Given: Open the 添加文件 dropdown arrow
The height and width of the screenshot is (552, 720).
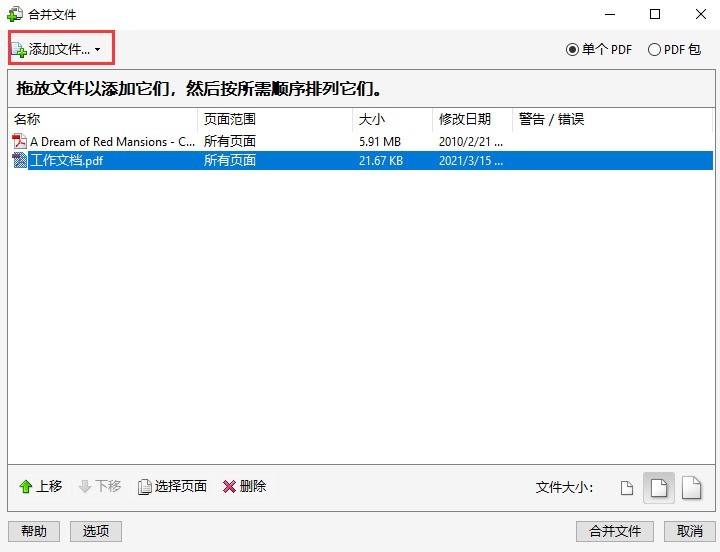Looking at the screenshot, I should click(x=97, y=50).
